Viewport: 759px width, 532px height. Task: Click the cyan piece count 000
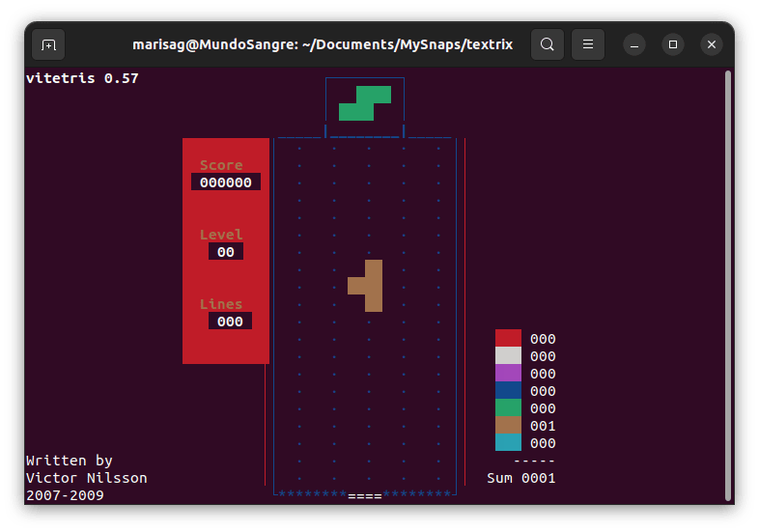(x=543, y=443)
